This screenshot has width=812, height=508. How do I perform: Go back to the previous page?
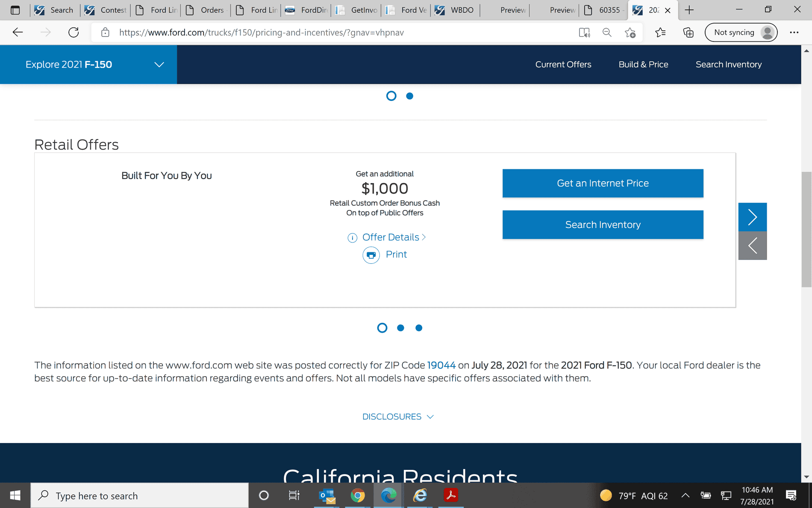coord(18,32)
